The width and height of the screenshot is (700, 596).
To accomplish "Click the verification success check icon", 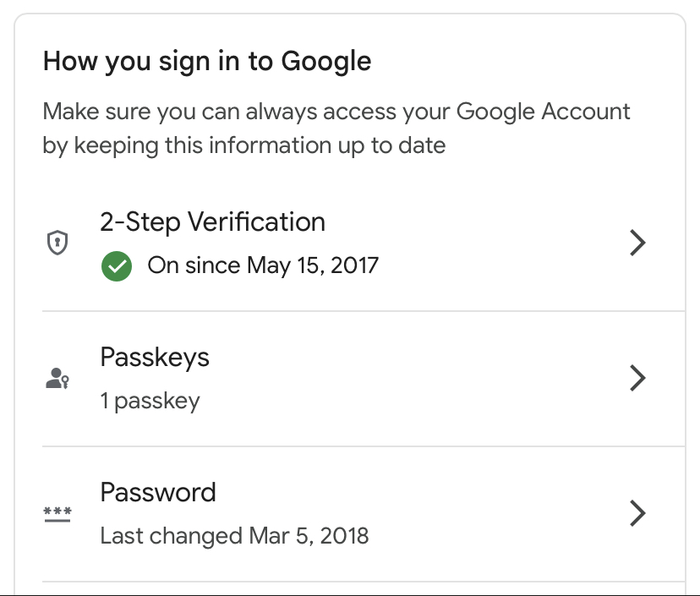I will 117,265.
